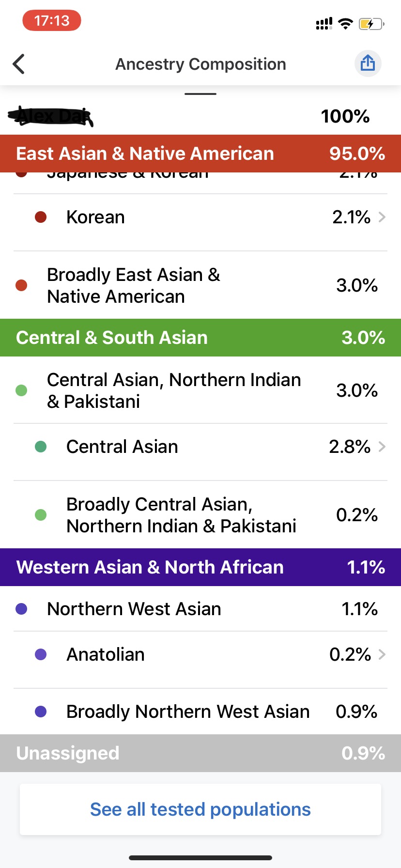The width and height of the screenshot is (401, 868).
Task: Tap the Korean dark red dot
Action: (41, 217)
